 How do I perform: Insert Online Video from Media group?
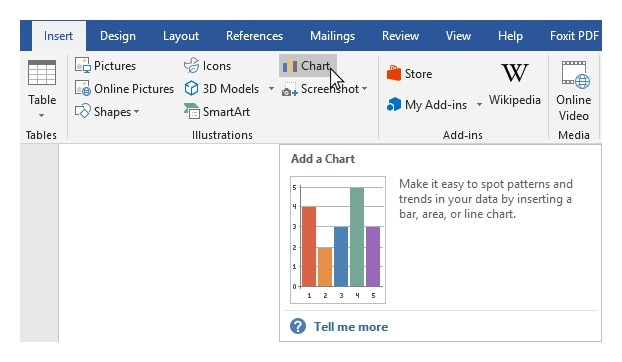click(x=573, y=91)
